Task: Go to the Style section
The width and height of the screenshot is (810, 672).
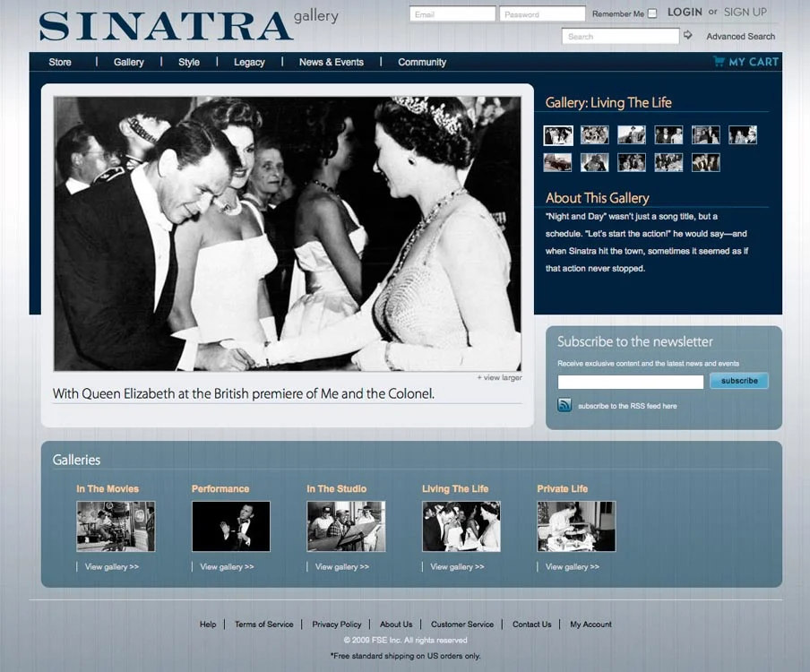Action: [188, 62]
